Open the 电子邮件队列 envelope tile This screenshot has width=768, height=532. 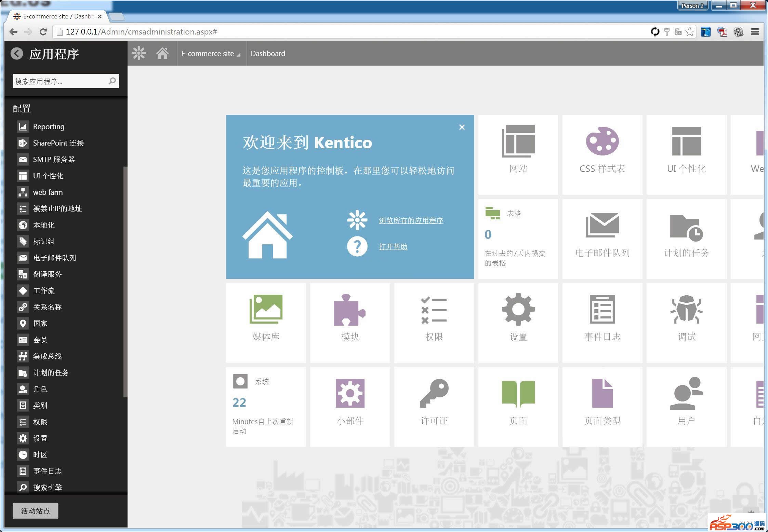[x=602, y=238]
